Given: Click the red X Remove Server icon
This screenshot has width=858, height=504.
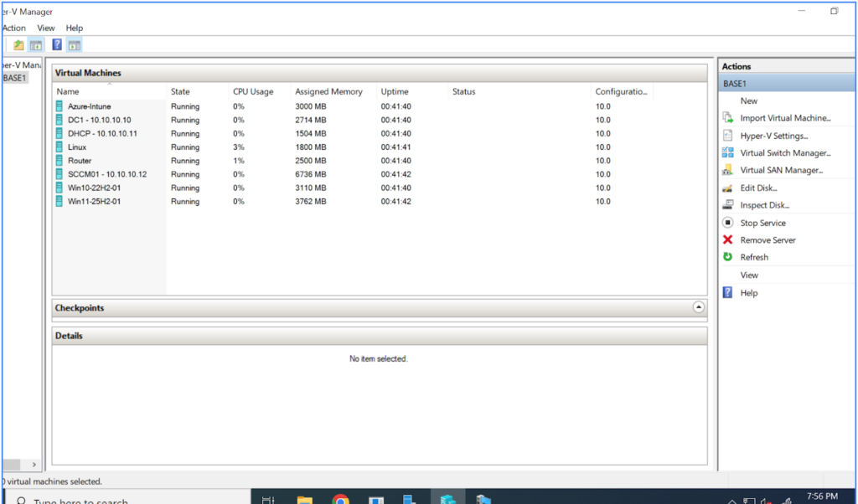Looking at the screenshot, I should [727, 240].
